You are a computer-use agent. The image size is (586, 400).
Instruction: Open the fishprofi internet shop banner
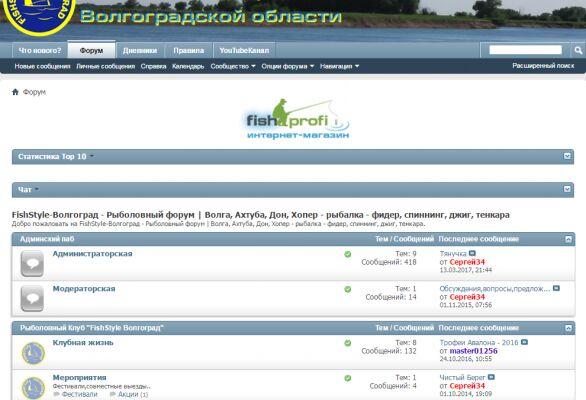coord(298,119)
